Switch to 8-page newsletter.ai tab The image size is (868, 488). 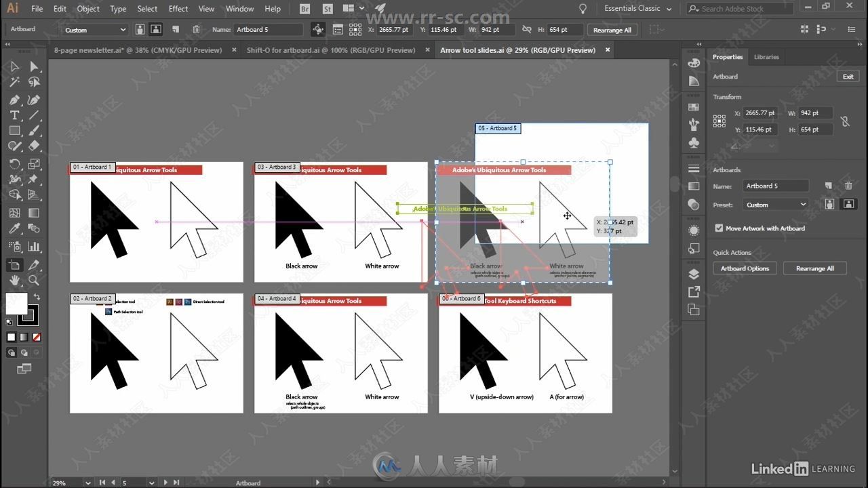click(x=138, y=50)
